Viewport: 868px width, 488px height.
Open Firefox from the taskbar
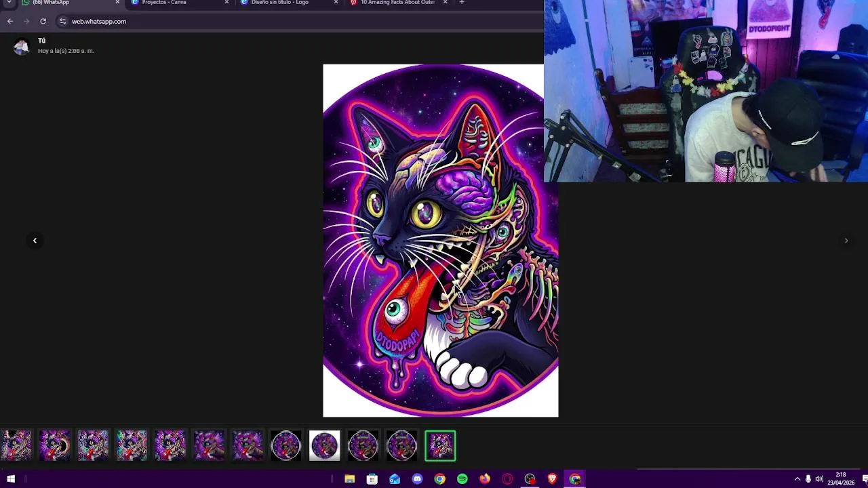click(484, 479)
